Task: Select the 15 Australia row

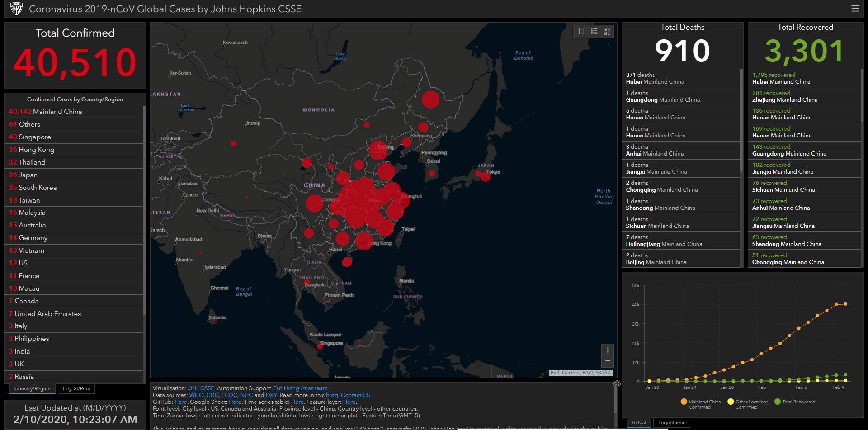Action: (75, 225)
